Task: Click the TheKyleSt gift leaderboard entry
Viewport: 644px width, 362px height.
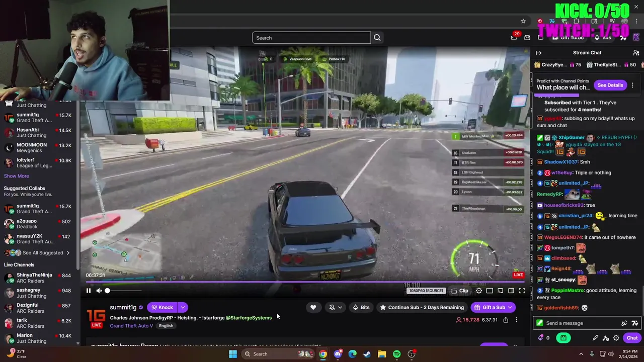Action: 611,65
